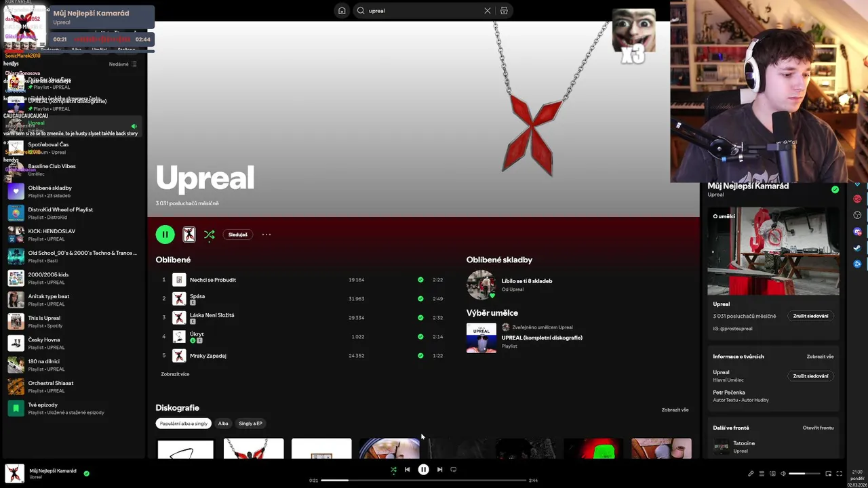The width and height of the screenshot is (868, 488).
Task: Click the green now-playing speaker icon beside Upreal
Action: point(134,126)
